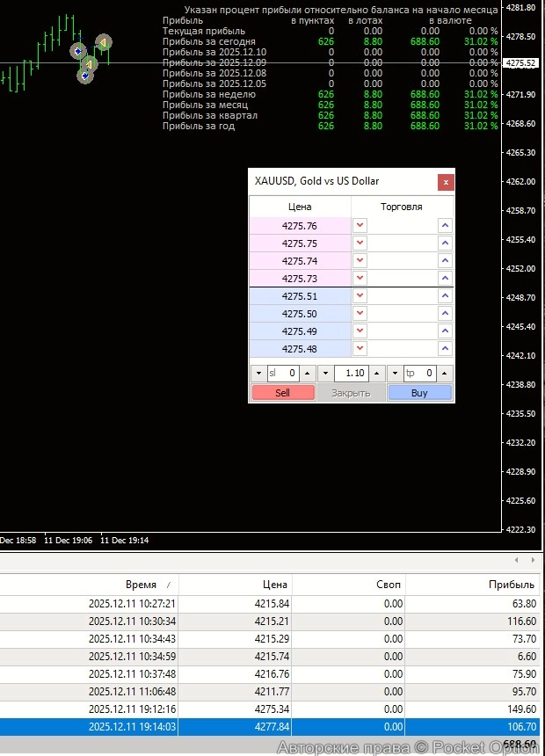
Task: Sort history by the Время column header
Action: click(x=141, y=585)
